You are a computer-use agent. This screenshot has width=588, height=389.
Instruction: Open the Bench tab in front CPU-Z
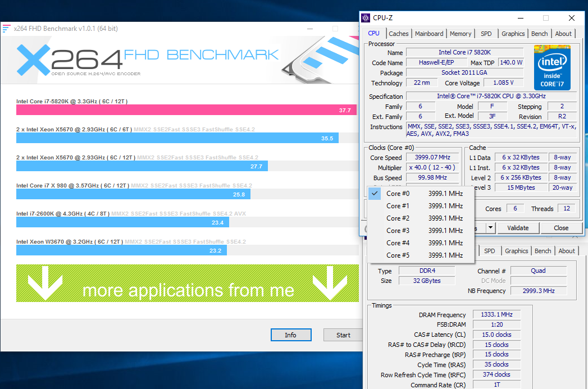pos(539,34)
